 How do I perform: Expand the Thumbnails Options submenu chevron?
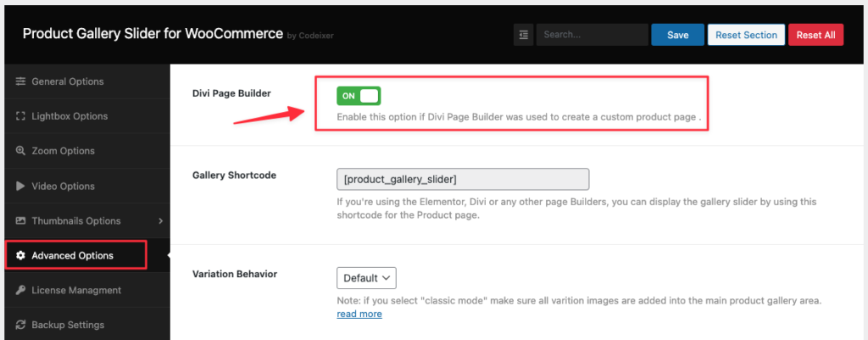(160, 221)
